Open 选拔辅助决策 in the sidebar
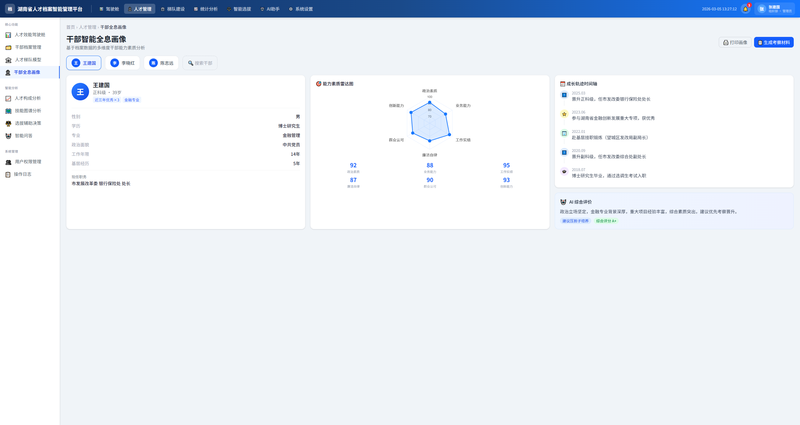 28,123
